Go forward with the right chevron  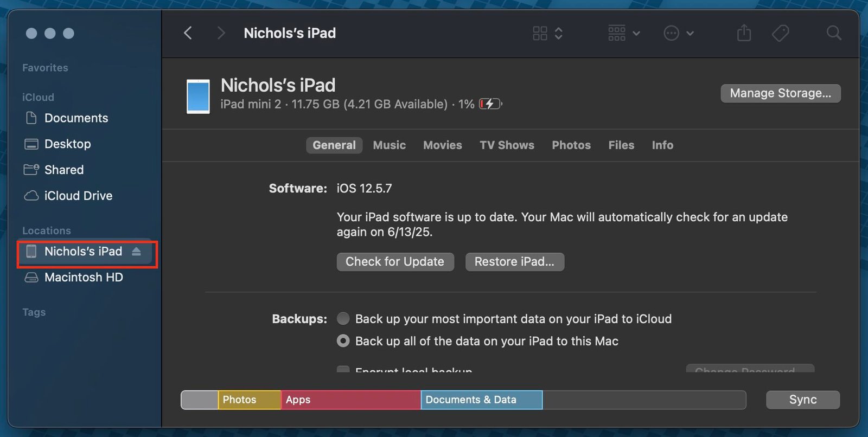click(x=220, y=33)
